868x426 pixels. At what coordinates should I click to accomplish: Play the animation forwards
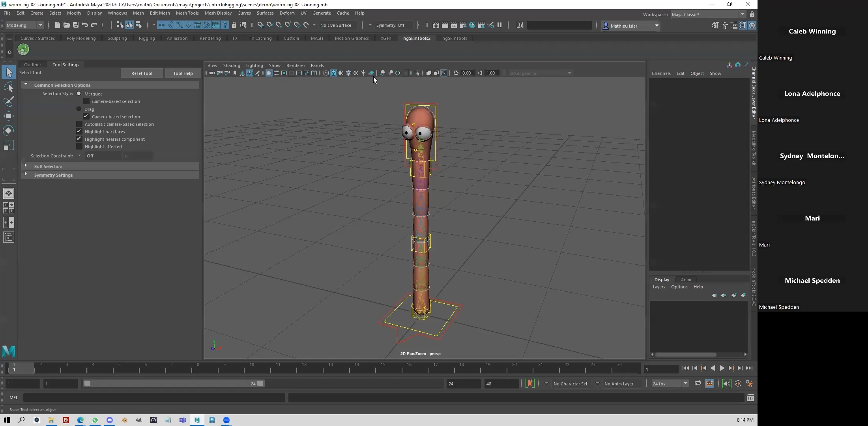[x=722, y=368]
